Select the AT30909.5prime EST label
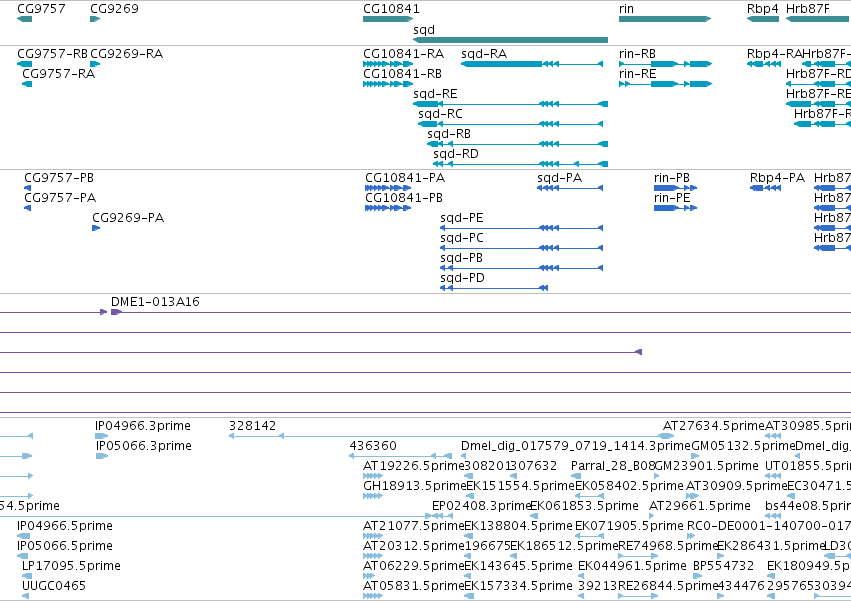 pos(736,486)
